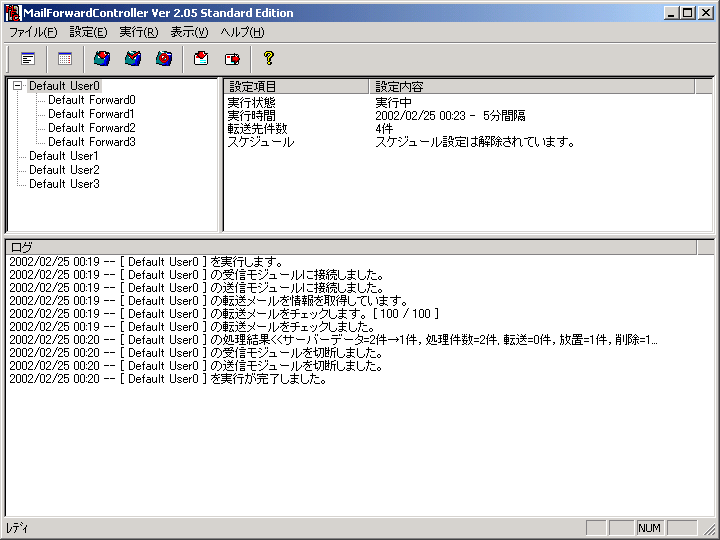Screen dimensions: 720x540
Task: Select Default Forward0 tree item
Action: tap(92, 100)
